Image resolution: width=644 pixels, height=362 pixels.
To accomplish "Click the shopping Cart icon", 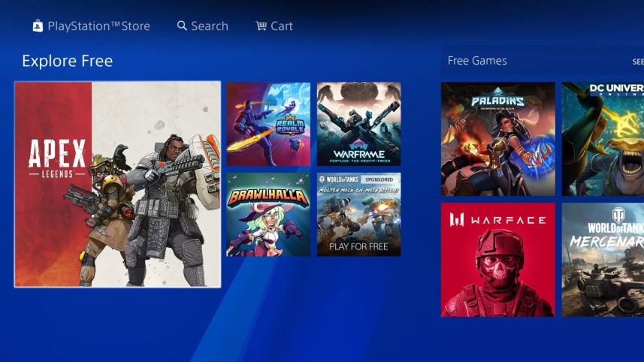I will coord(261,26).
